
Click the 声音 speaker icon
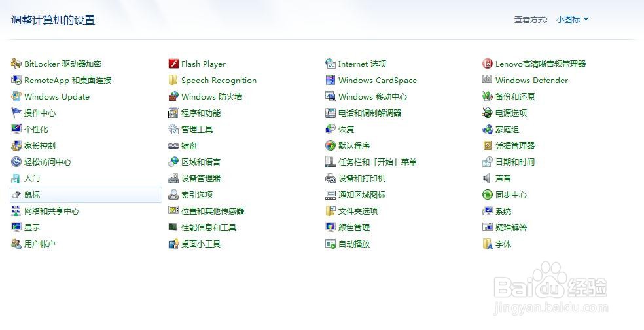[x=488, y=178]
